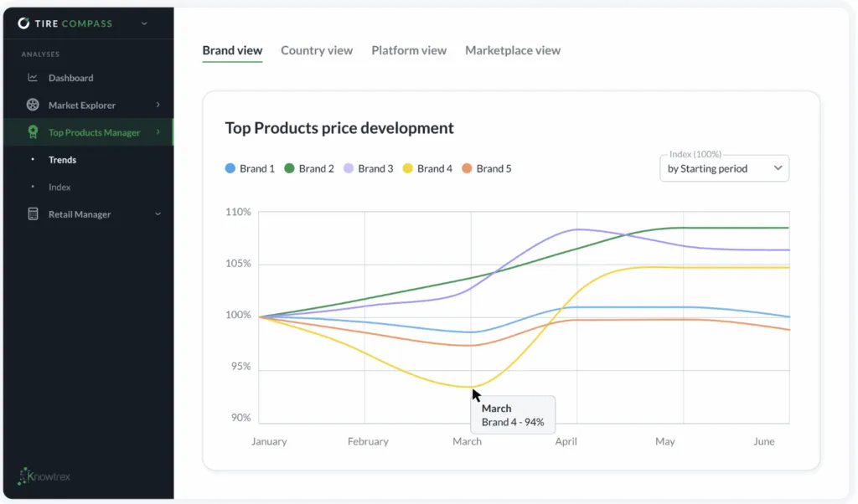
Task: Click the Tire Compass logo icon
Action: (23, 23)
